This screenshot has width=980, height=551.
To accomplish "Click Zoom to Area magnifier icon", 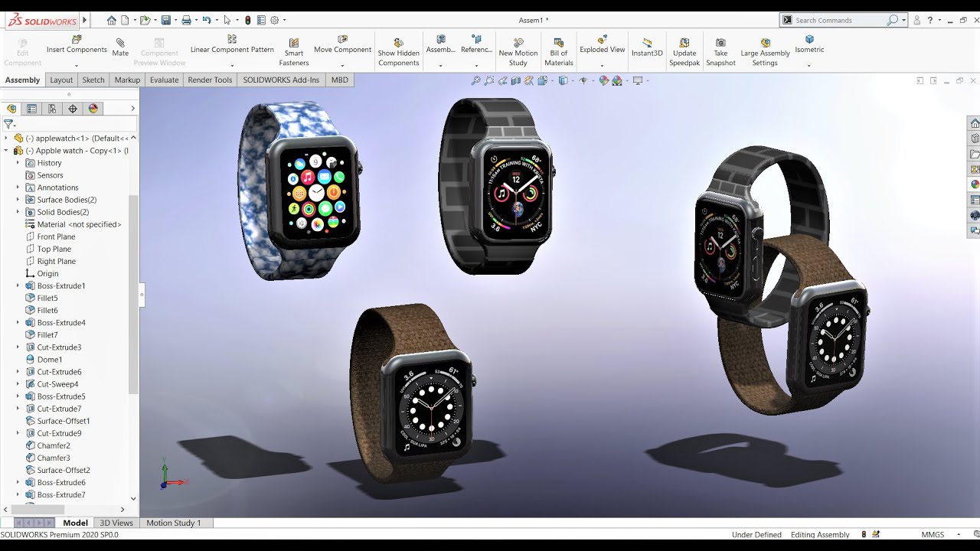I will click(489, 80).
